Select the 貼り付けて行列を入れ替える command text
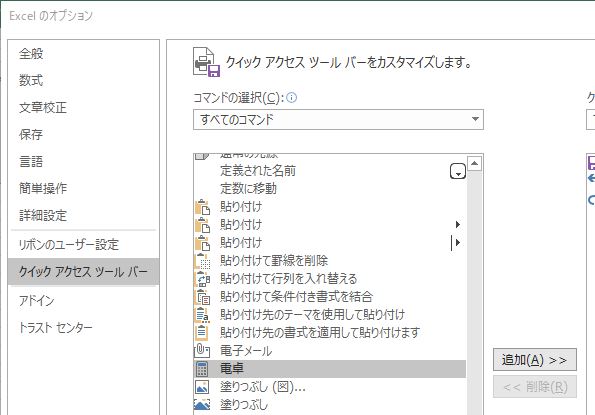Image resolution: width=595 pixels, height=415 pixels. click(288, 279)
